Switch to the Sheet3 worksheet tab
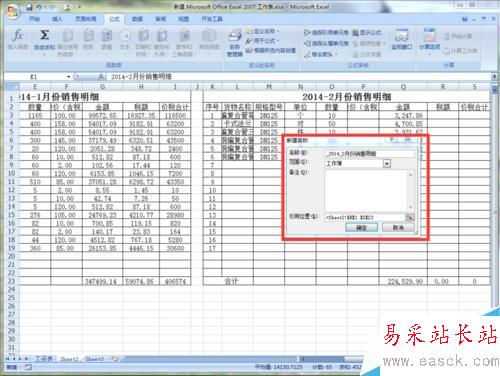 click(x=95, y=359)
